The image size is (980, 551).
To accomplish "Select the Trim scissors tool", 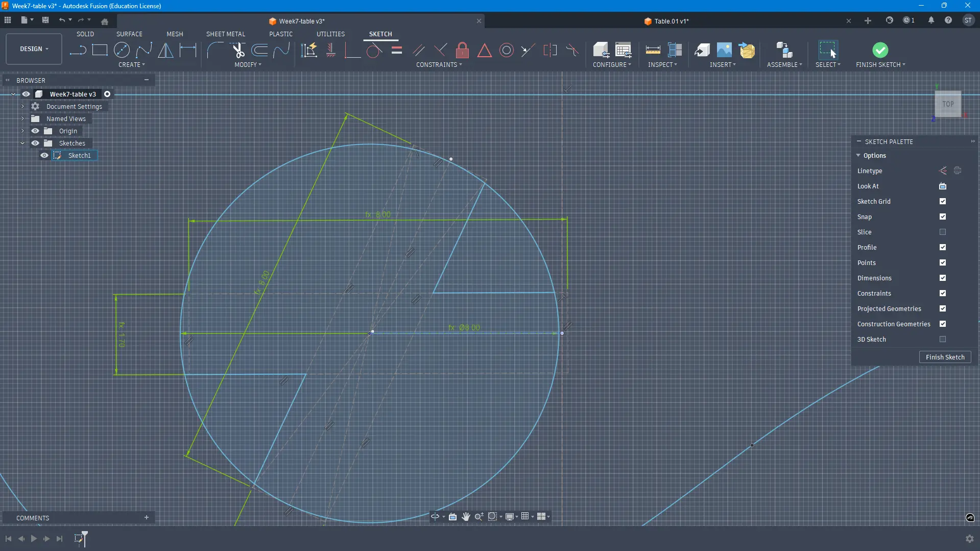I will tap(238, 50).
